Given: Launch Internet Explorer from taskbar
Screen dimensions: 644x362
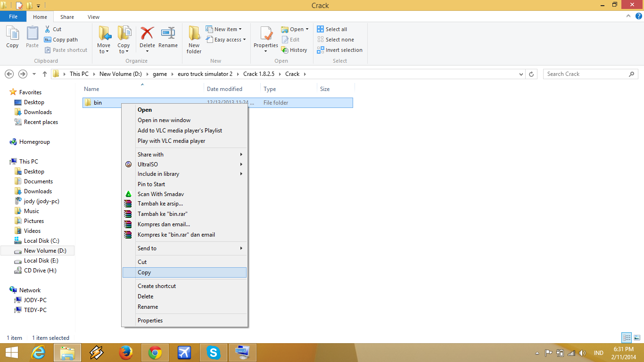Looking at the screenshot, I should [38, 353].
